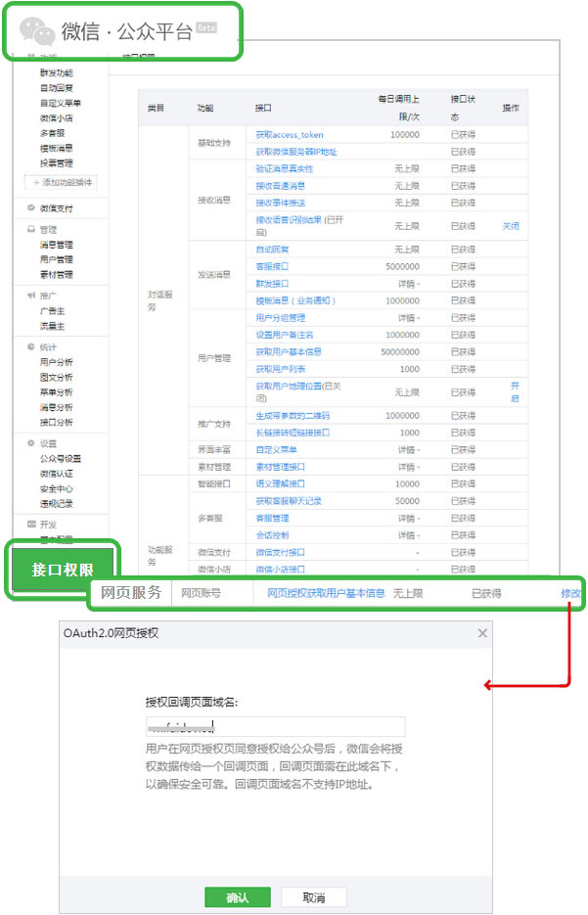Open 群发功能 in the sidebar
The image size is (588, 915).
click(57, 73)
